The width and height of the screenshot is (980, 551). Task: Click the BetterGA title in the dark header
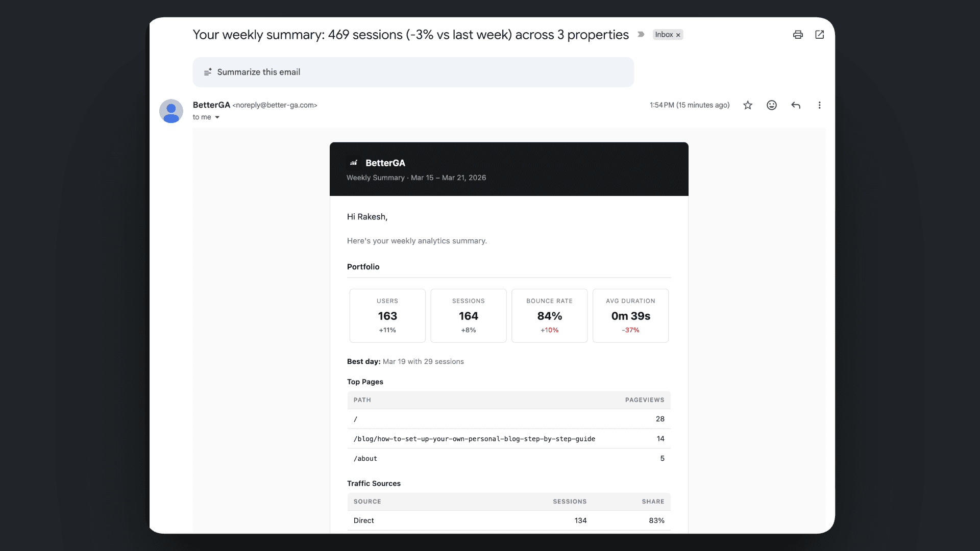tap(385, 163)
